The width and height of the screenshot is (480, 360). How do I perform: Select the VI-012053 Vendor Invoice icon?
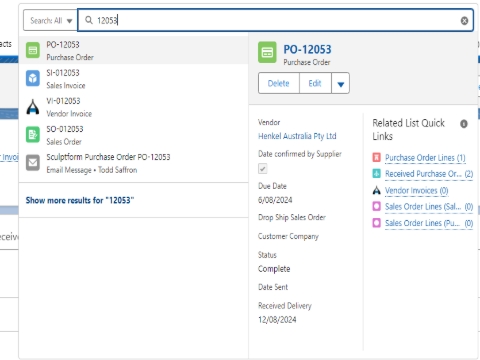[x=33, y=107]
